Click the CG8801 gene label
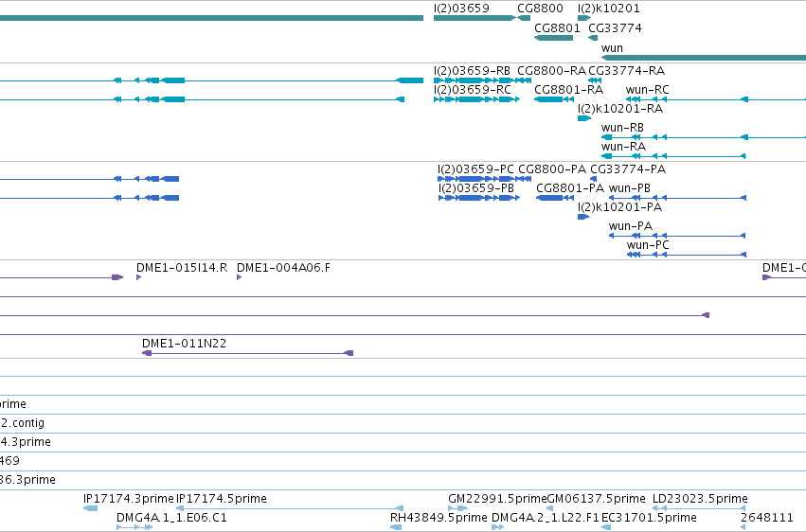 tap(557, 27)
